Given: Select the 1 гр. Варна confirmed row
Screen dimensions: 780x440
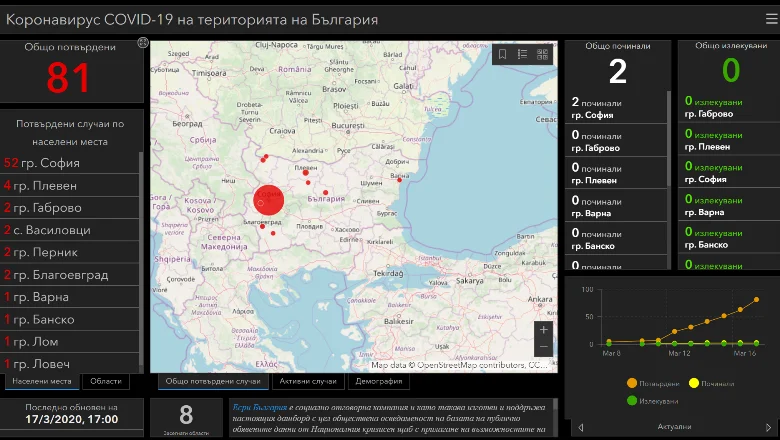Looking at the screenshot, I should pyautogui.click(x=70, y=297).
